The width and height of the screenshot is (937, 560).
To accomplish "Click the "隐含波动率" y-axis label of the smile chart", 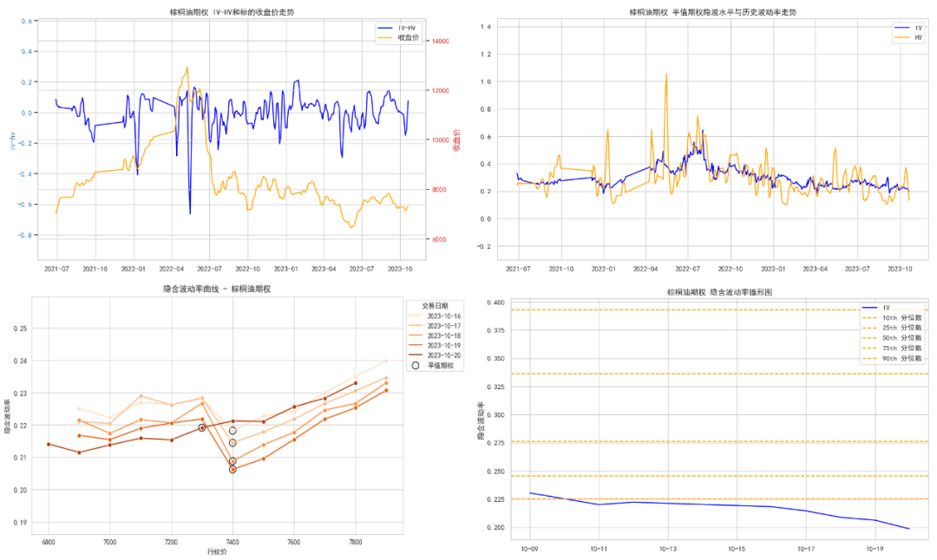I will (7, 415).
